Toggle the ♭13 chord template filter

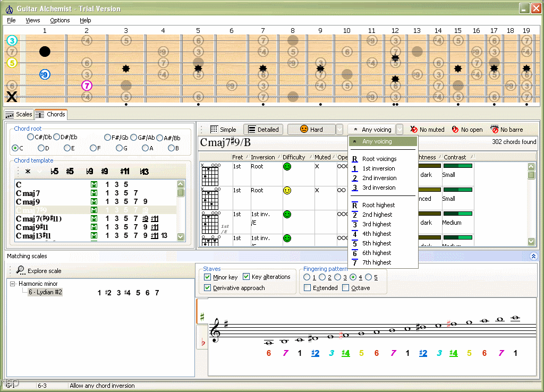pyautogui.click(x=144, y=172)
